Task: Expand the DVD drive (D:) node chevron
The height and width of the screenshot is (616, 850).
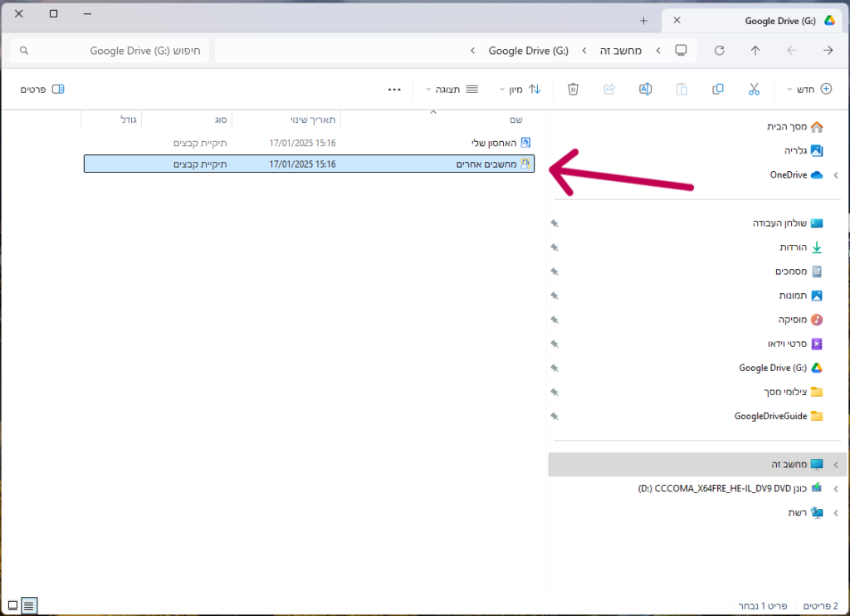Action: 836,489
